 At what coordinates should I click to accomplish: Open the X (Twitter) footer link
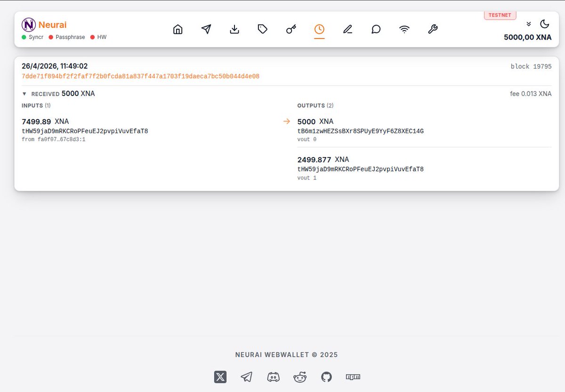tap(220, 377)
